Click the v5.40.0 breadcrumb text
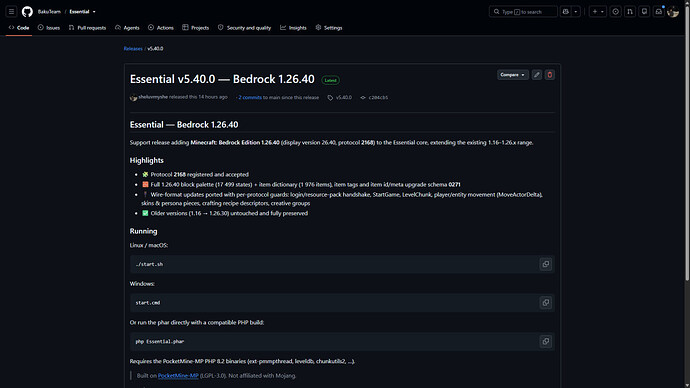690x388 pixels. click(155, 48)
